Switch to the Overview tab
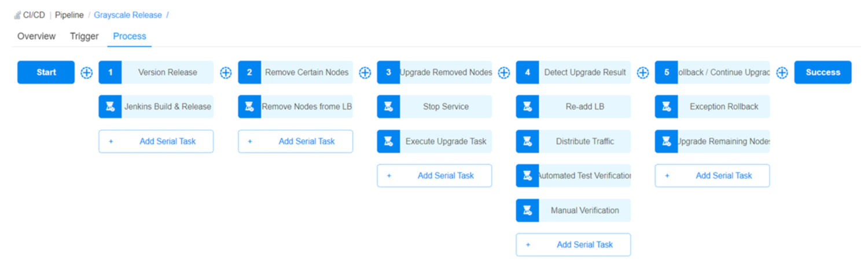 pyautogui.click(x=36, y=36)
